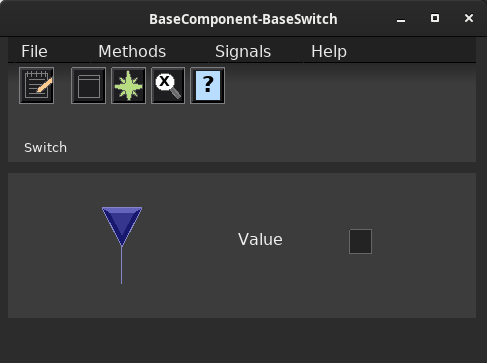The width and height of the screenshot is (487, 363).
Task: Open the notepad edit icon in toolbar
Action: tap(37, 86)
